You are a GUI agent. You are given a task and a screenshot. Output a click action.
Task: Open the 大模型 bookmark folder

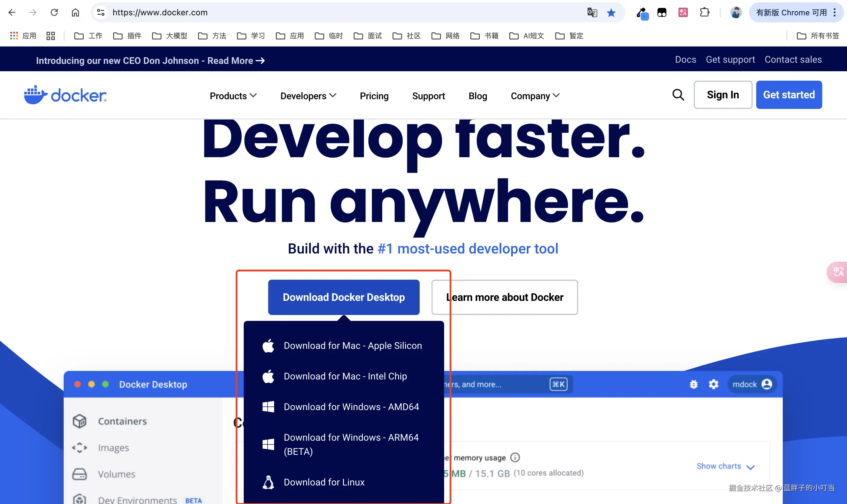(169, 36)
